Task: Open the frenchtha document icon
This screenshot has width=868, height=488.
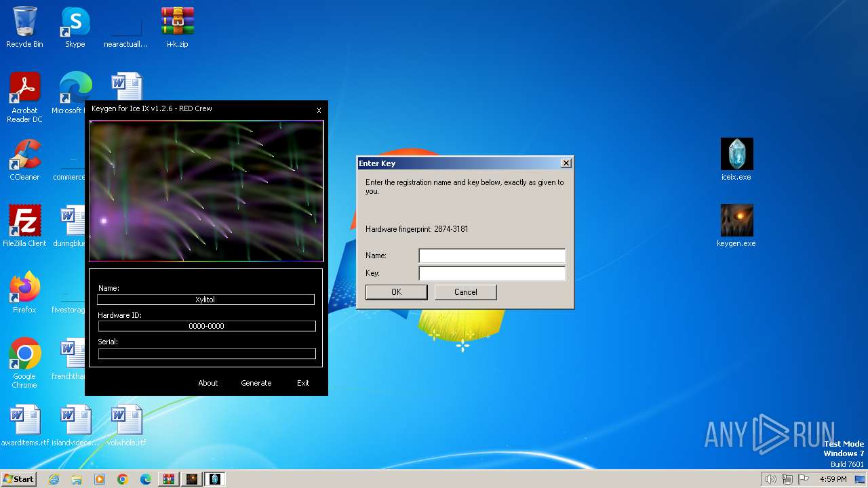Action: (69, 359)
